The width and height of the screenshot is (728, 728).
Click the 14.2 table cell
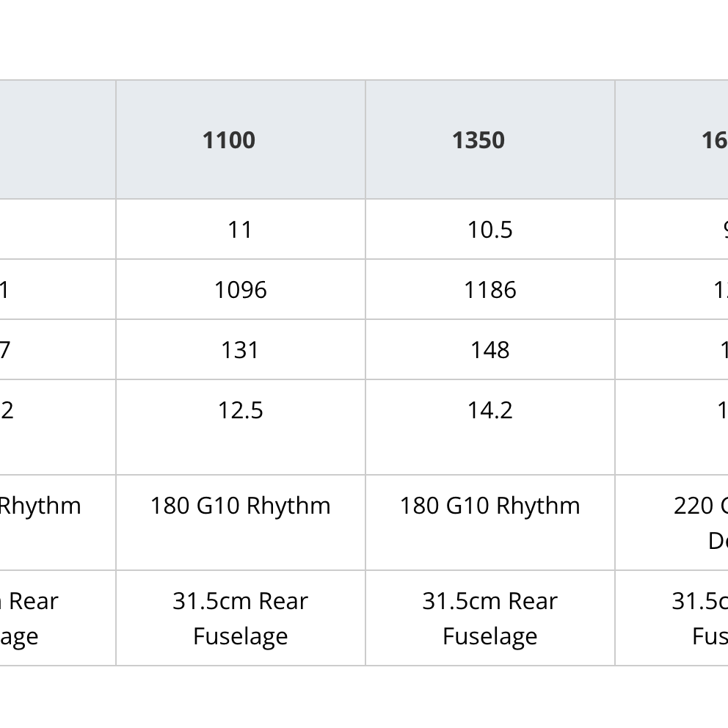pos(489,410)
